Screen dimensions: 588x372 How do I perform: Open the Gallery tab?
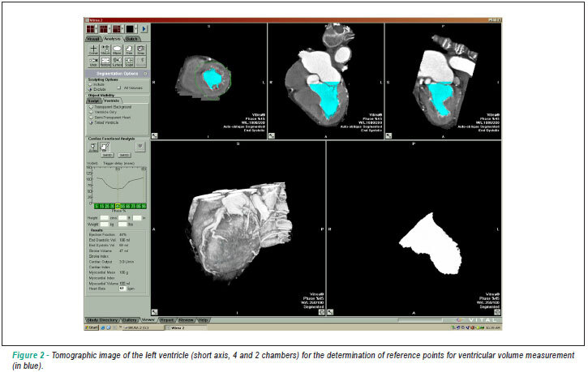(130, 320)
